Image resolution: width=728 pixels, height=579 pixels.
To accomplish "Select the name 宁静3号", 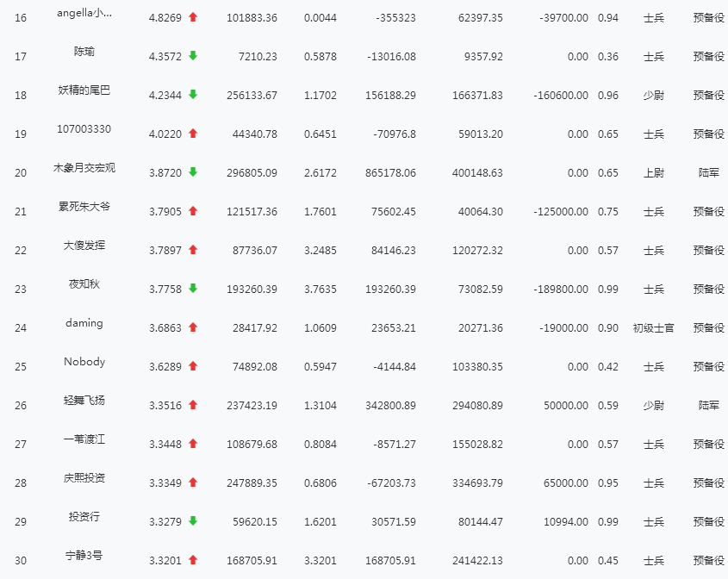I will click(x=84, y=556).
